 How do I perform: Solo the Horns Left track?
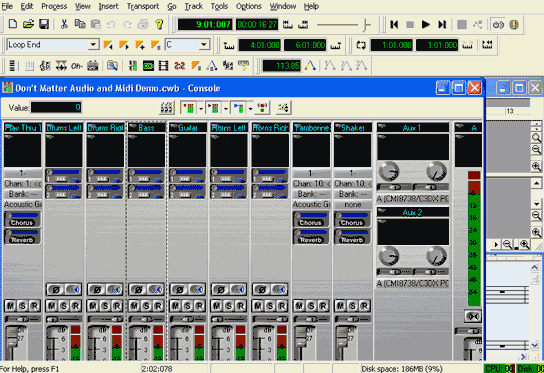click(x=229, y=306)
